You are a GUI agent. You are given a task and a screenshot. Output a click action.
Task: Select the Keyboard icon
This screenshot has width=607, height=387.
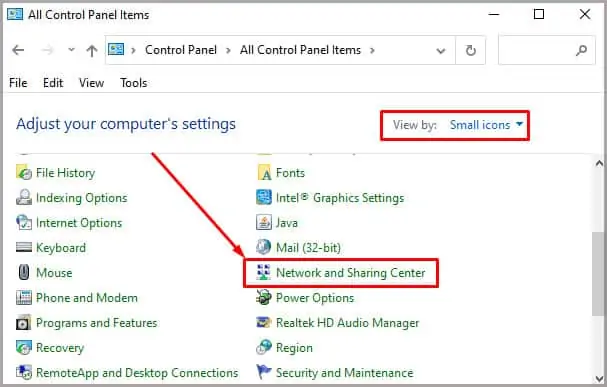(x=24, y=248)
